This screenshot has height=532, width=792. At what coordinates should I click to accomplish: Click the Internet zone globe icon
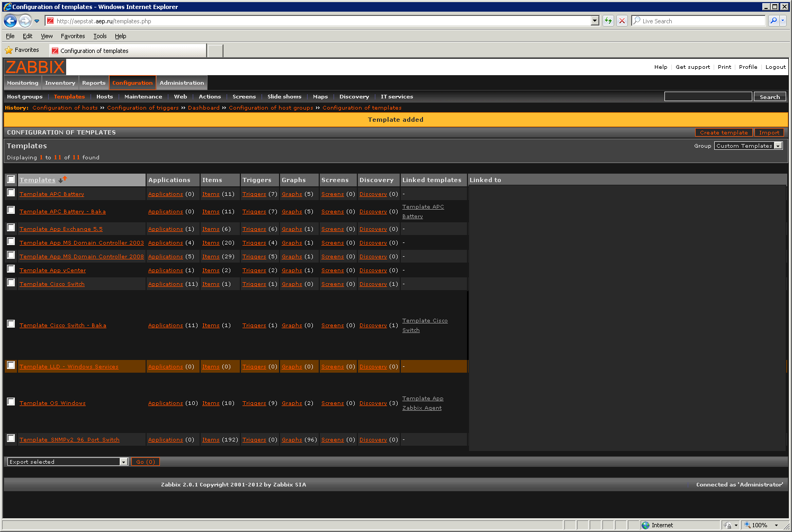(x=645, y=525)
